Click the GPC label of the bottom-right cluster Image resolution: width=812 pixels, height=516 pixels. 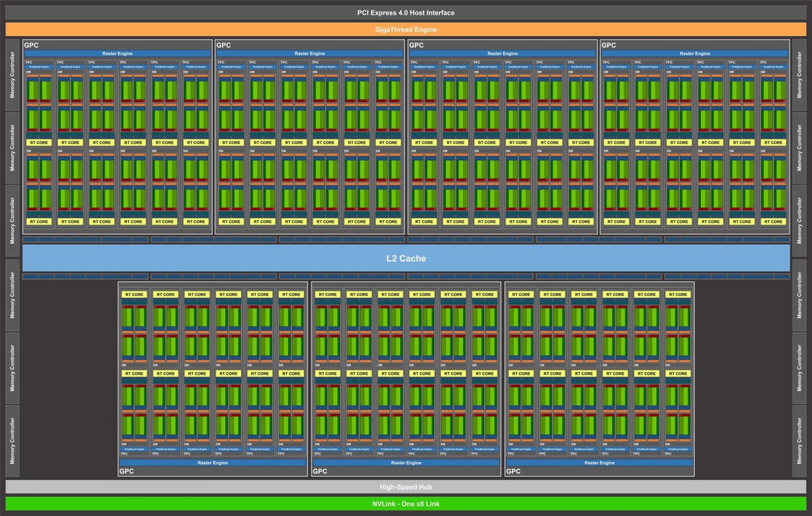[513, 472]
